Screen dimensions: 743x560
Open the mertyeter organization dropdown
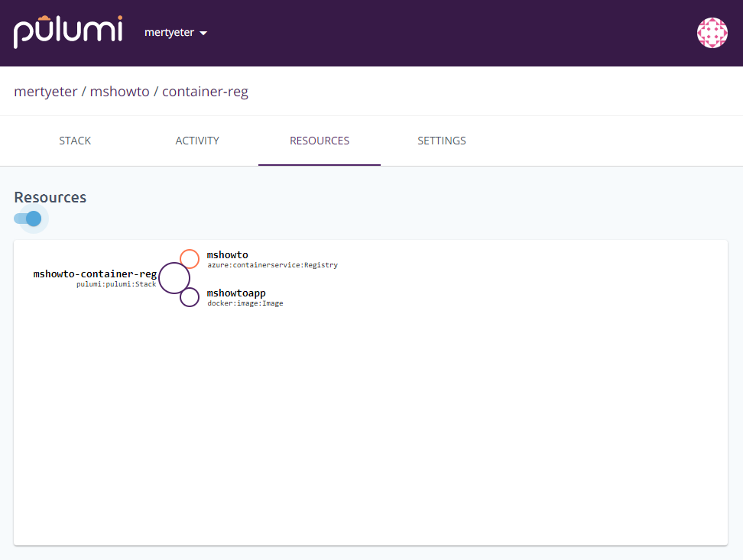click(176, 33)
